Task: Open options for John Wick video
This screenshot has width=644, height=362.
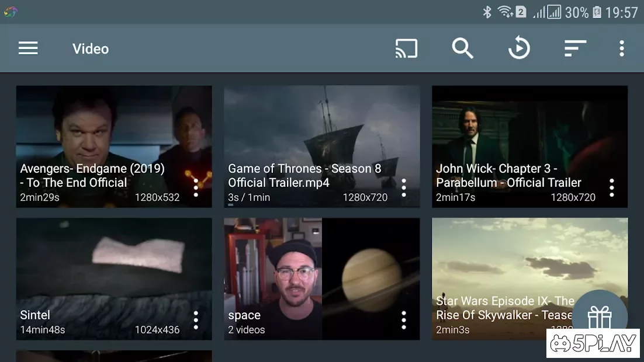Action: pyautogui.click(x=612, y=187)
